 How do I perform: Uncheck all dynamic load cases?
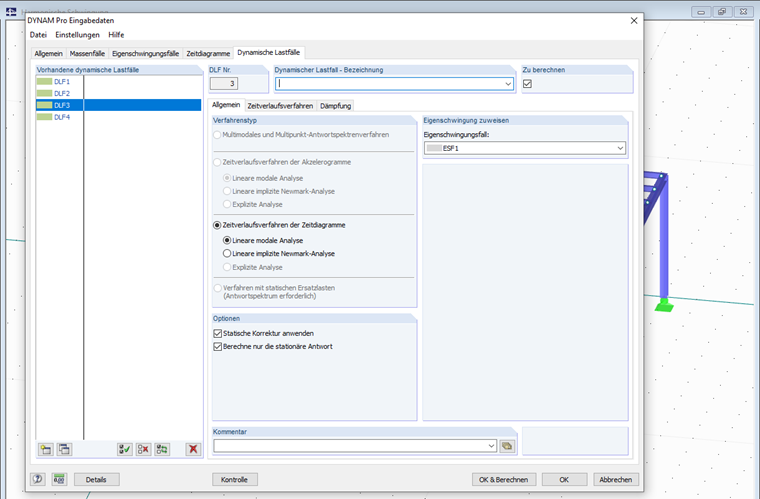143,449
